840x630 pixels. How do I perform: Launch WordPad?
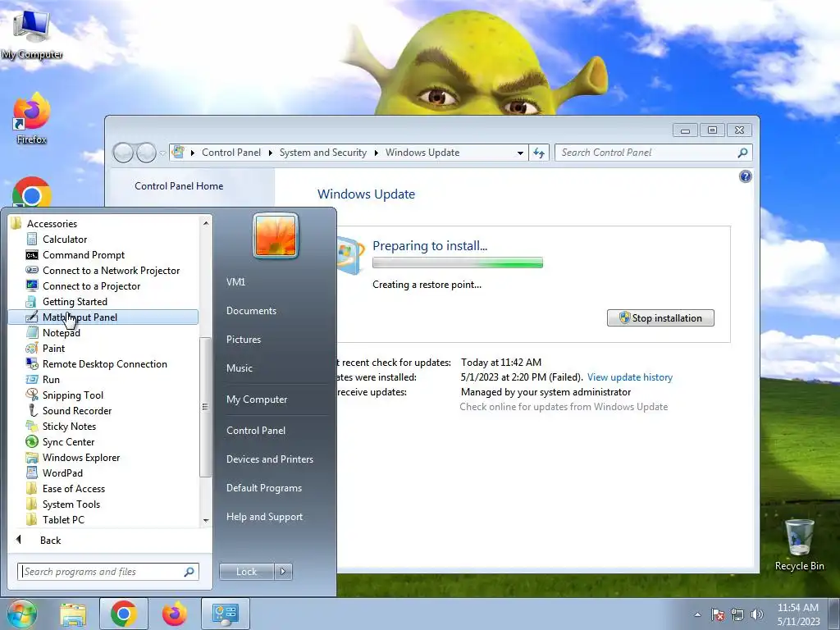62,473
